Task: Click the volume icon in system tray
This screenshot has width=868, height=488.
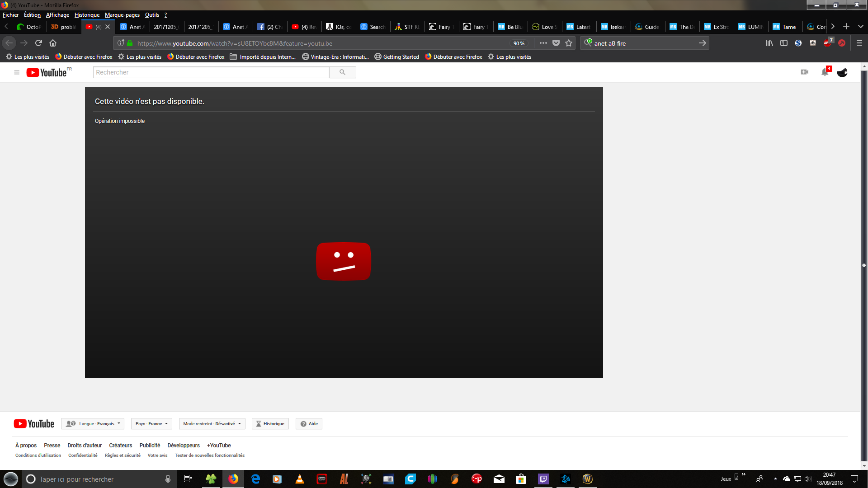Action: point(808,479)
